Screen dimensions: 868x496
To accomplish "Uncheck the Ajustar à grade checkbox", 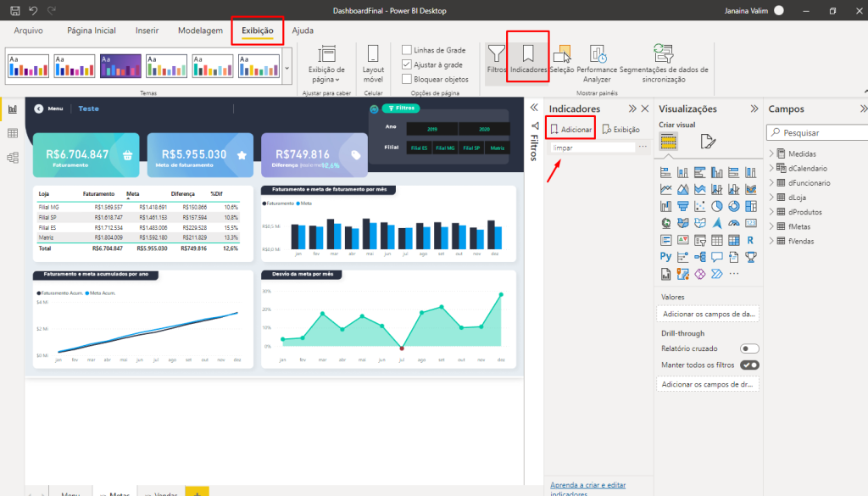I will pyautogui.click(x=407, y=64).
